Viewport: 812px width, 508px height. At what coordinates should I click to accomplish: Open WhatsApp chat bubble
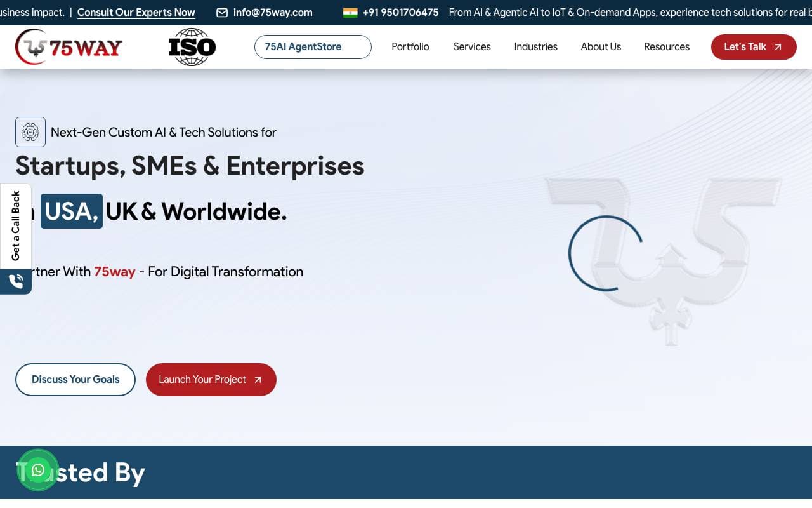pos(38,470)
